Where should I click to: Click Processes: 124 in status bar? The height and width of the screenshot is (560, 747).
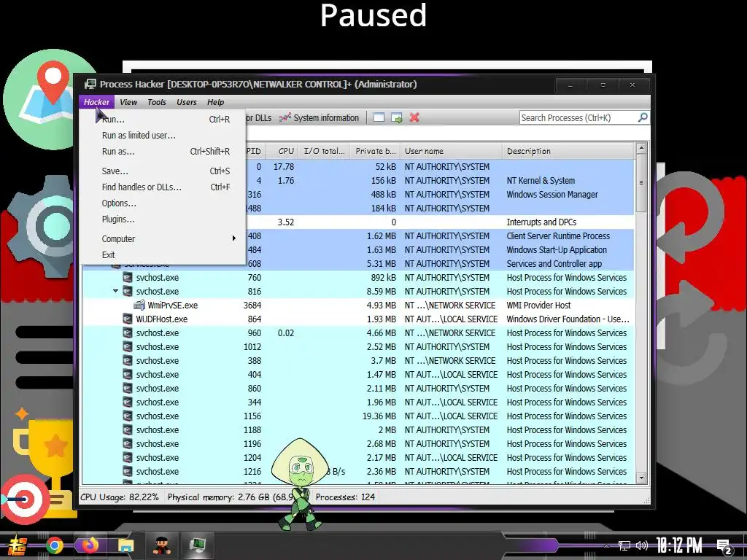pyautogui.click(x=345, y=497)
